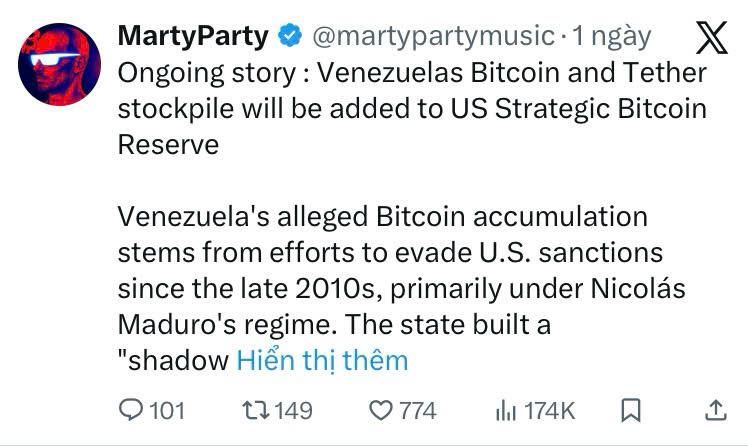Open the view analytics bar chart icon
748x446 pixels.
[x=507, y=410]
